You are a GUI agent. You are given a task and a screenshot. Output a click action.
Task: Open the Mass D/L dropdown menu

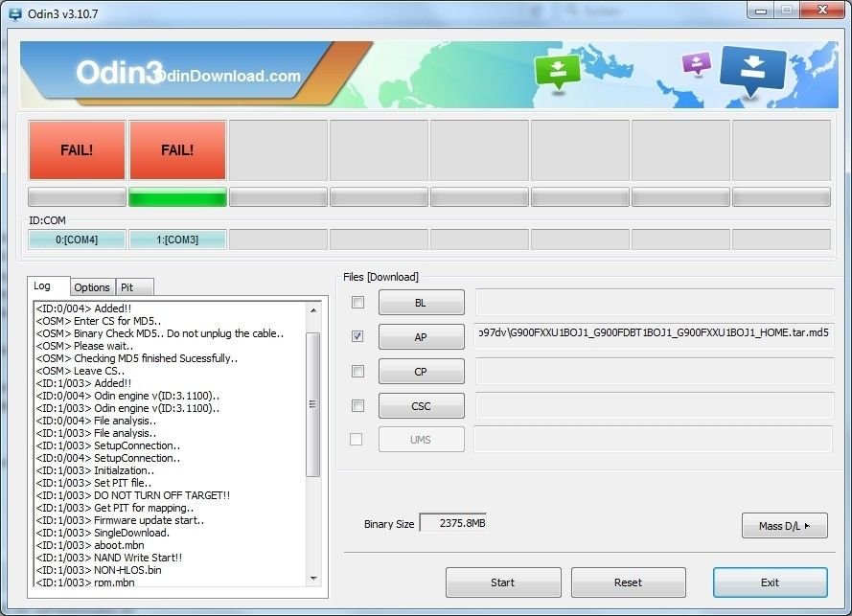(x=784, y=525)
